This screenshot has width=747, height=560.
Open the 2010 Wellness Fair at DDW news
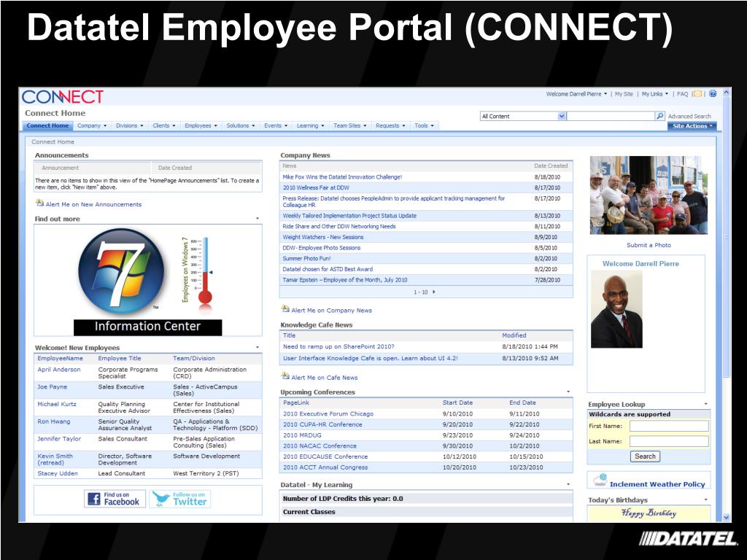316,187
